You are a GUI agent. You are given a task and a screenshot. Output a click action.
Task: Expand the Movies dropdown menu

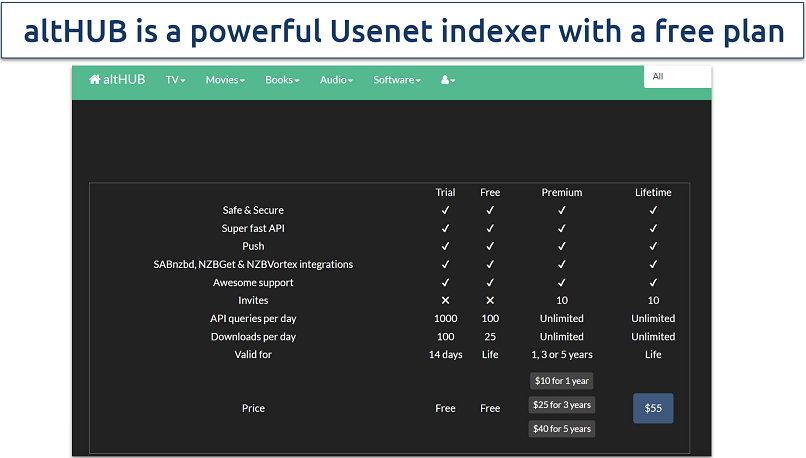coord(225,80)
